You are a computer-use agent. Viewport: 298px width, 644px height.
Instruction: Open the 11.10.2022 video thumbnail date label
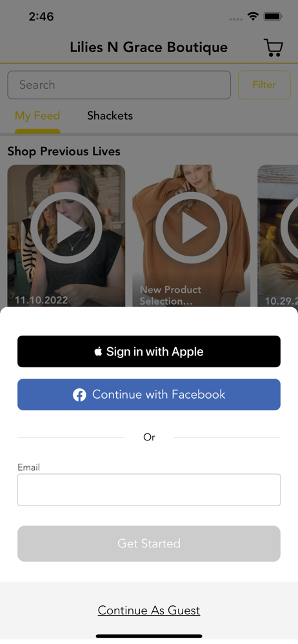click(x=41, y=300)
